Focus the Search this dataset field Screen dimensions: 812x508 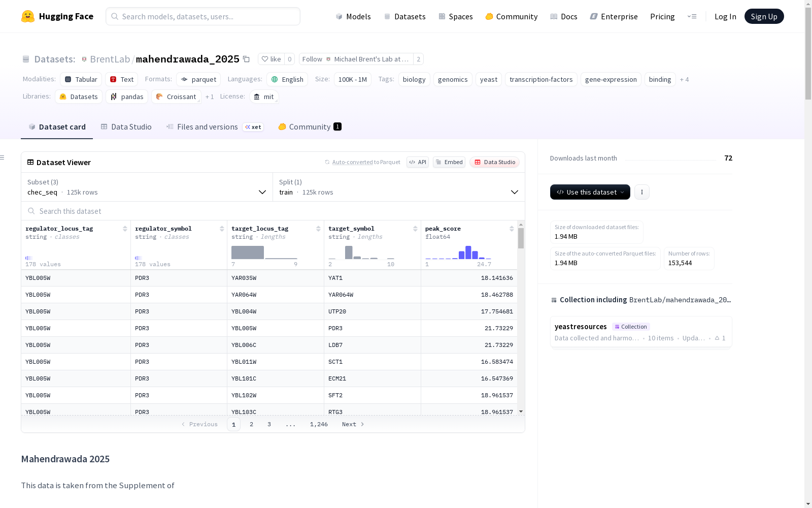coord(273,211)
